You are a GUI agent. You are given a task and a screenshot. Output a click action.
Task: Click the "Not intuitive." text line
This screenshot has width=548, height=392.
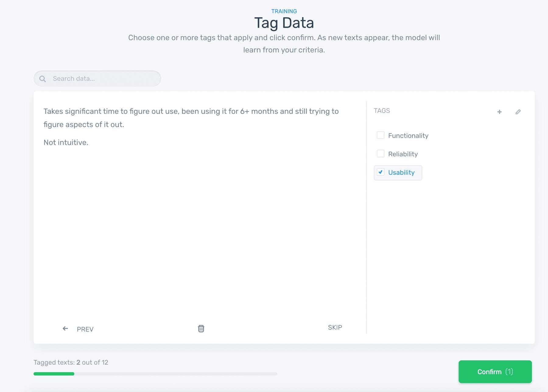coord(66,143)
